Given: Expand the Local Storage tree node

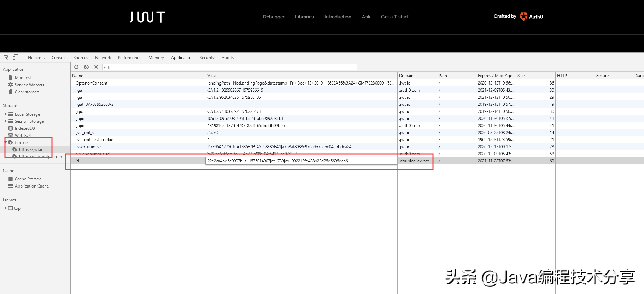Looking at the screenshot, I should [6, 114].
